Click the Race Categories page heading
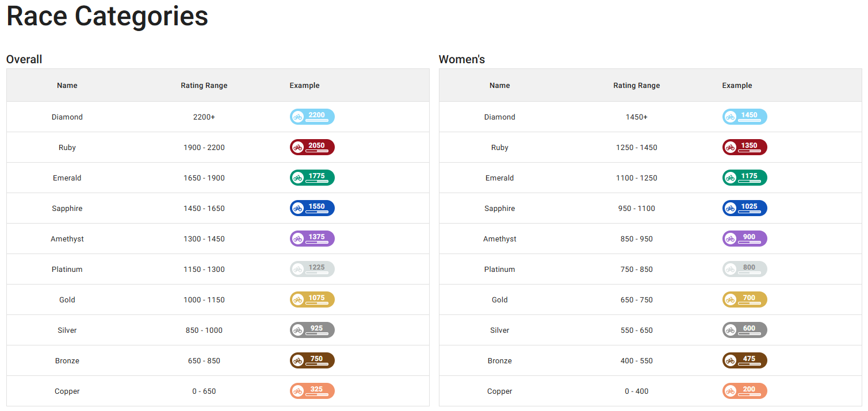Screen dimensions: 868x411 (x=107, y=17)
